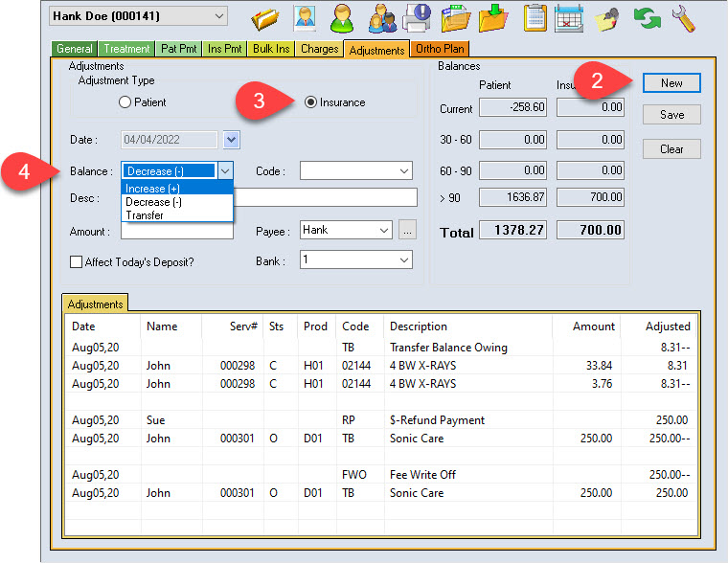
Task: Choose Increase (+) from Balance list
Action: pyautogui.click(x=177, y=189)
